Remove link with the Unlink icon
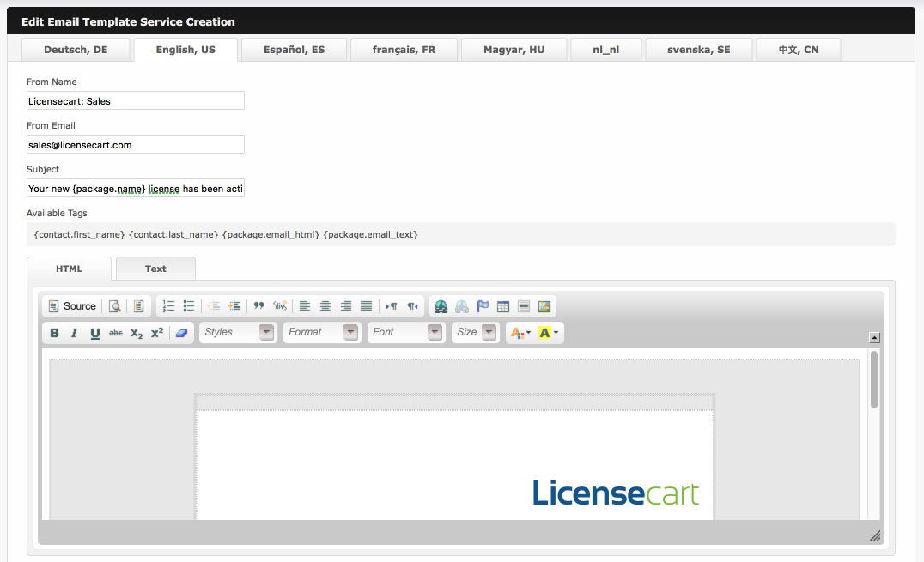 (x=462, y=306)
